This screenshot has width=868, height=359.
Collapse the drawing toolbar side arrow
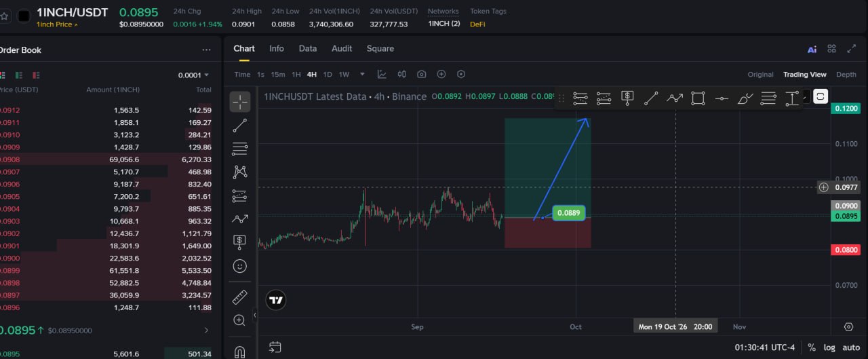pos(255,316)
